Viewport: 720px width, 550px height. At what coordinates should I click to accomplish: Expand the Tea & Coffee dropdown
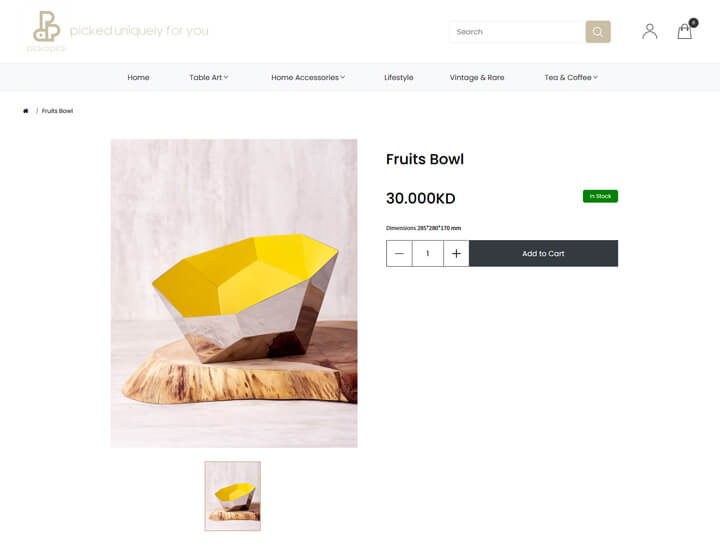tap(571, 77)
